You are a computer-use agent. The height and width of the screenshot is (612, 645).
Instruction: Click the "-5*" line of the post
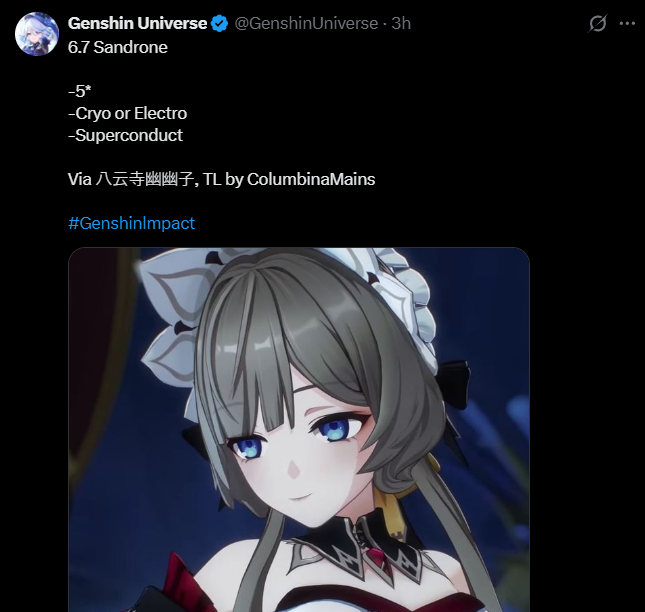(x=79, y=91)
